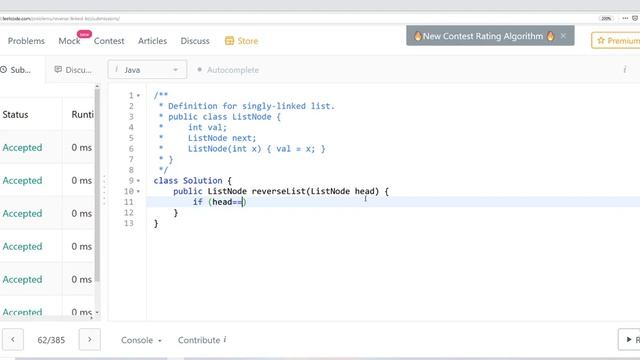The height and width of the screenshot is (360, 640).
Task: Go to the next problem
Action: [x=89, y=339]
